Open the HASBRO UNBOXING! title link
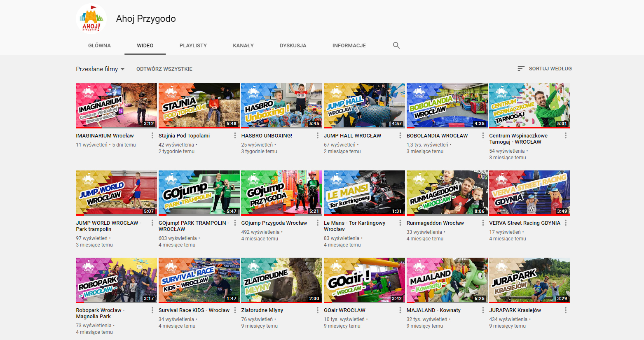The image size is (644, 340). point(267,135)
